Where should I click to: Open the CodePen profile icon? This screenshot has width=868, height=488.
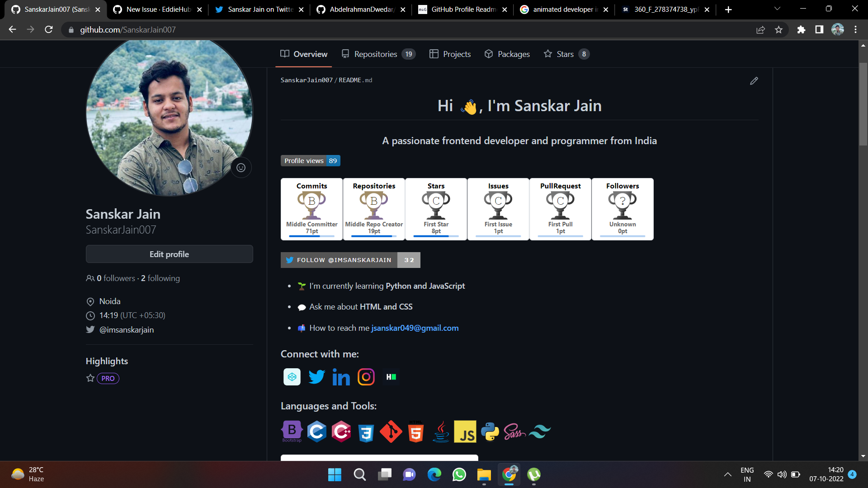pyautogui.click(x=292, y=377)
